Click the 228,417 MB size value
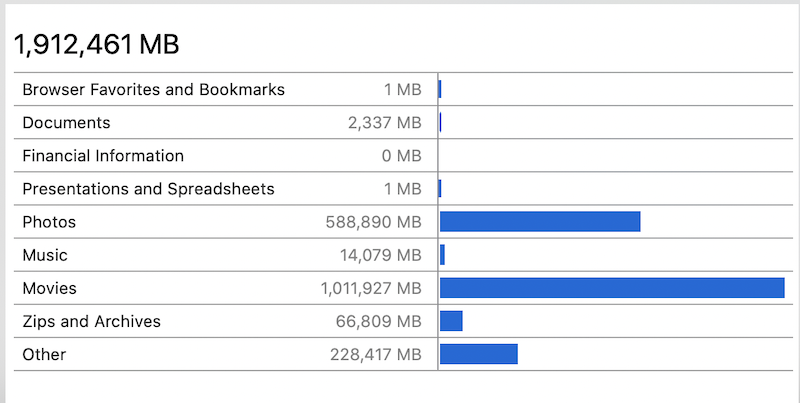 point(376,355)
